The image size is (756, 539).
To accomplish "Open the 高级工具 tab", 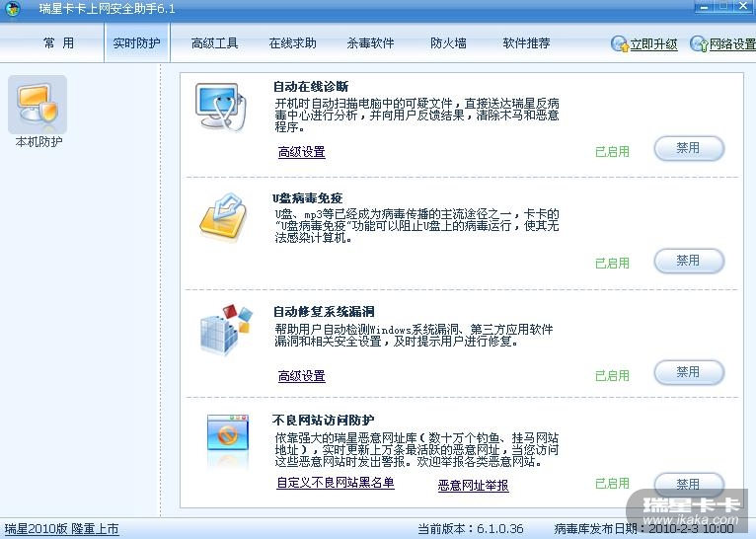I will point(214,43).
